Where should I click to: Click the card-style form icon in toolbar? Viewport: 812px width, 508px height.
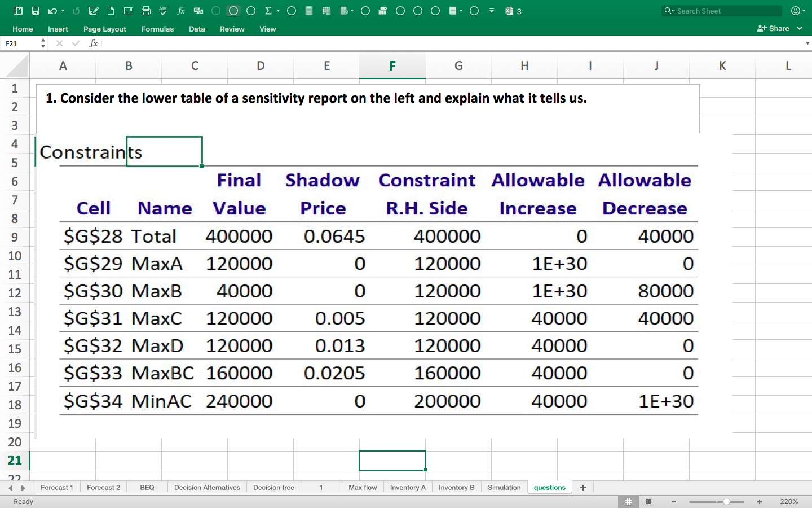click(x=129, y=11)
